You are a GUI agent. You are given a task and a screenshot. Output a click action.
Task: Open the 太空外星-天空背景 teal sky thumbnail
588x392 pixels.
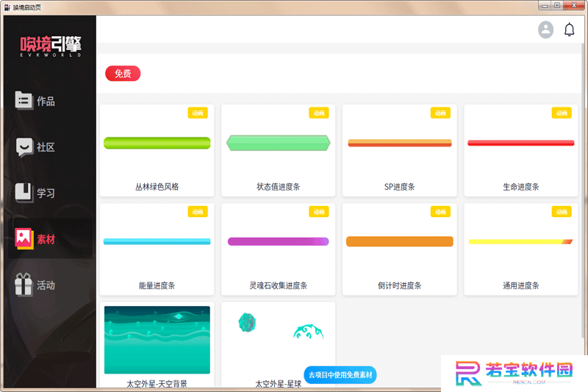[157, 340]
